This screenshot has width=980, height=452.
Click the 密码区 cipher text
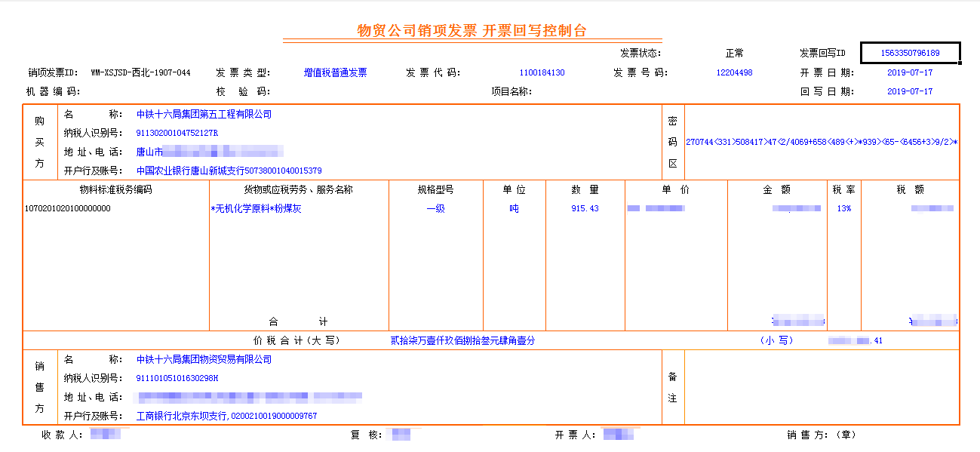(822, 142)
